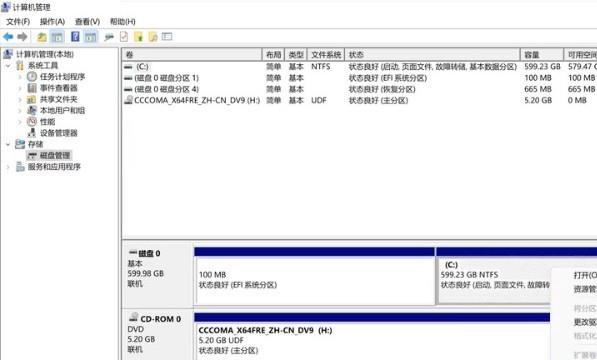Screen dimensions: 597x360
Task: Expand the 事件查看器 node
Action: pos(20,88)
